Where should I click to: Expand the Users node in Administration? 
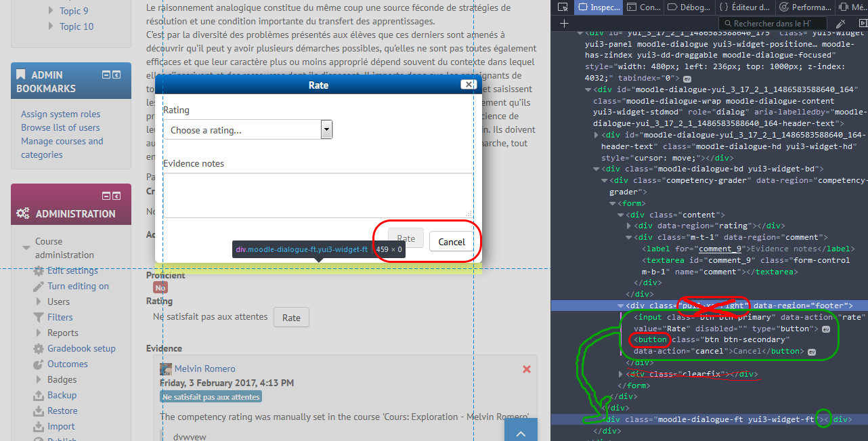tap(39, 301)
